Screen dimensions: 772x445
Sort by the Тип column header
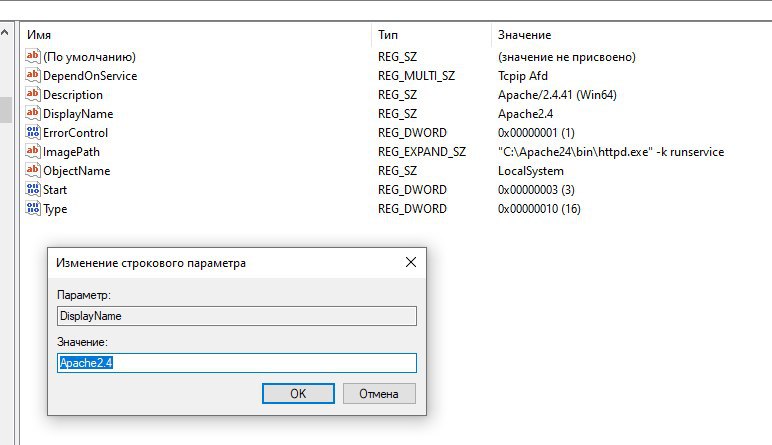click(x=388, y=35)
